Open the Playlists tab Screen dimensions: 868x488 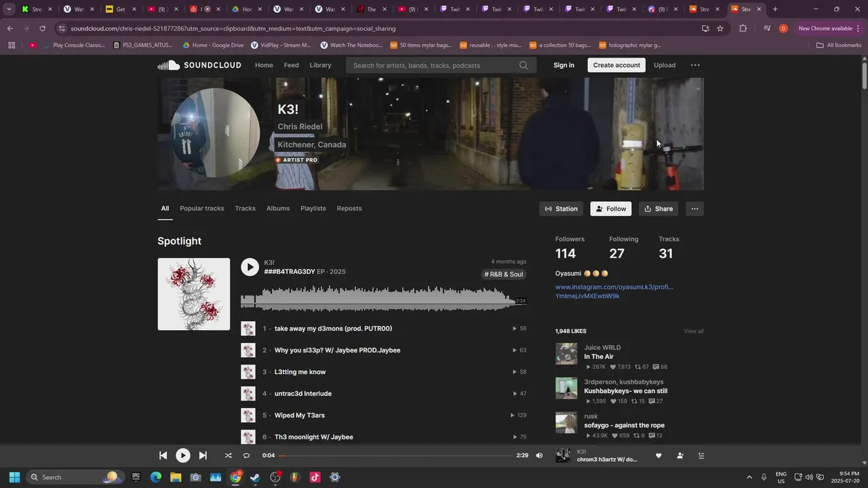coord(313,208)
